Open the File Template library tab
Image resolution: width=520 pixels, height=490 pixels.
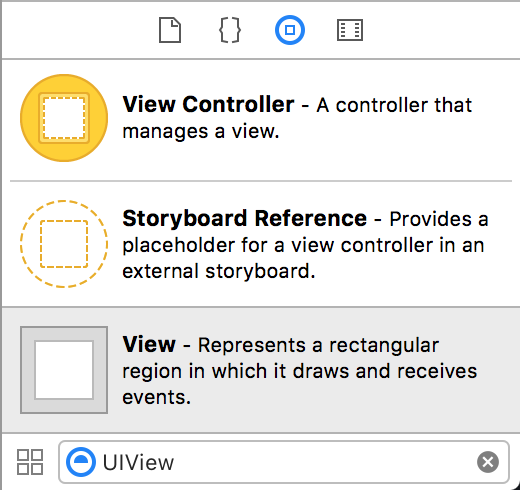pos(170,30)
